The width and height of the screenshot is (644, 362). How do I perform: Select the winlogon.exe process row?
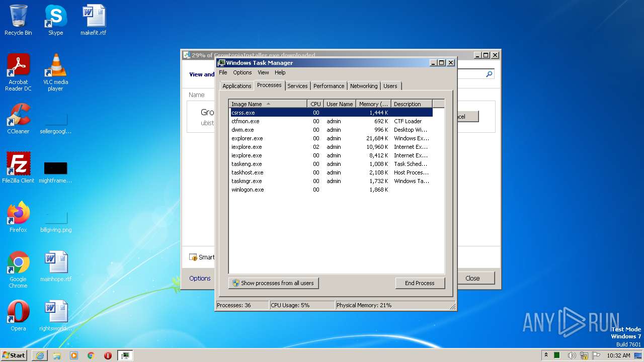pos(331,190)
